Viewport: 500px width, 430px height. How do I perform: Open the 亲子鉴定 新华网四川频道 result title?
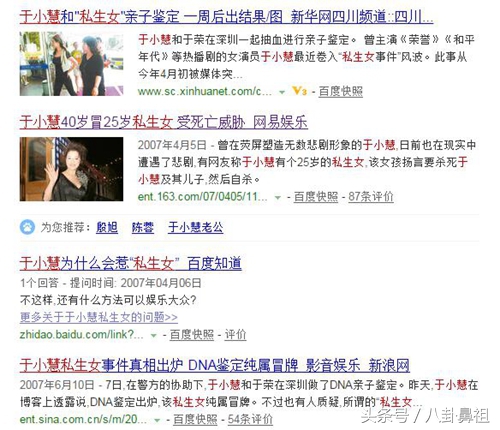[226, 17]
